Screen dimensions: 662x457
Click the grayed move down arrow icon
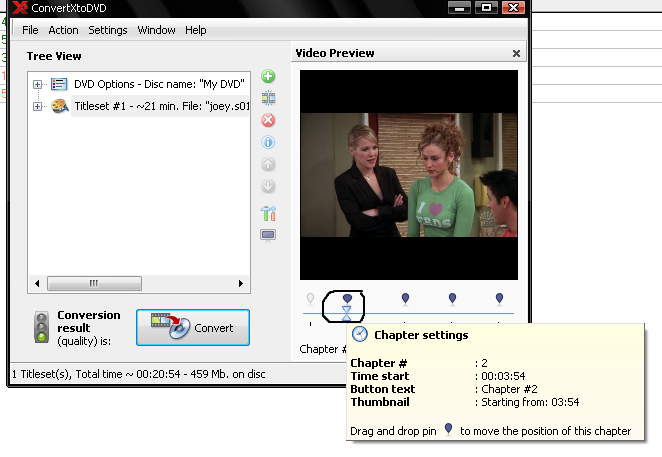click(x=268, y=186)
